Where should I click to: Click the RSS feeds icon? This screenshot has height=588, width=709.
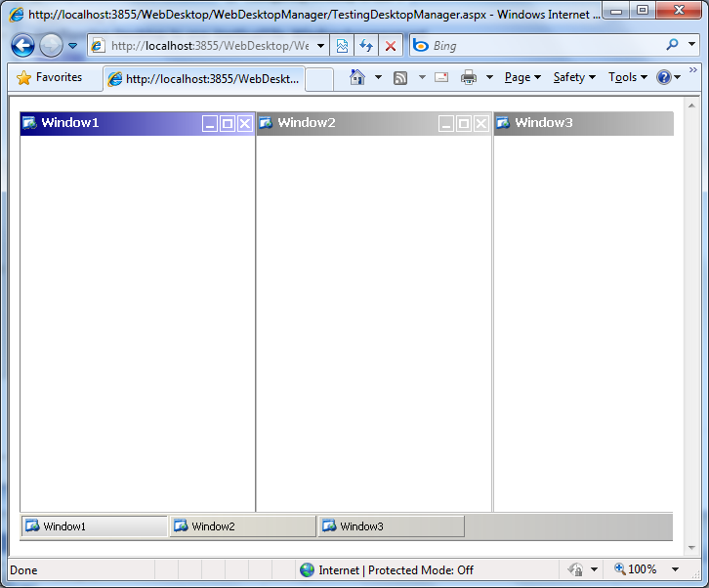click(x=400, y=77)
